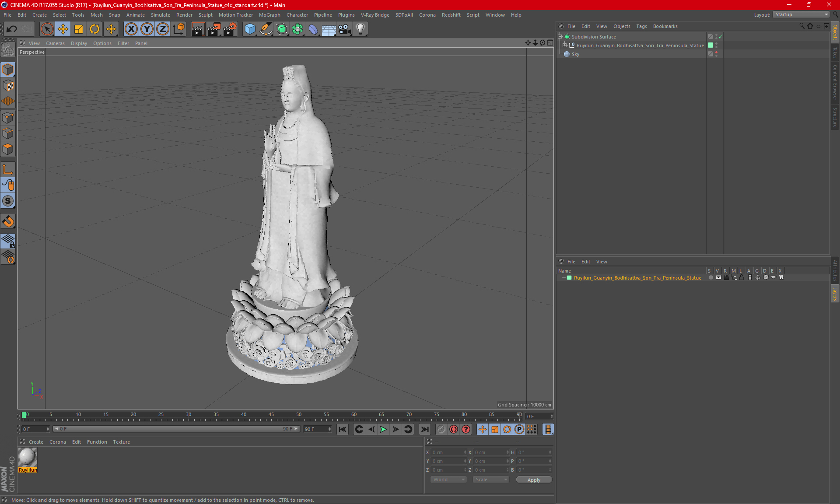Render to Picture Viewer
Screen dimensions: 840x504
pos(214,29)
